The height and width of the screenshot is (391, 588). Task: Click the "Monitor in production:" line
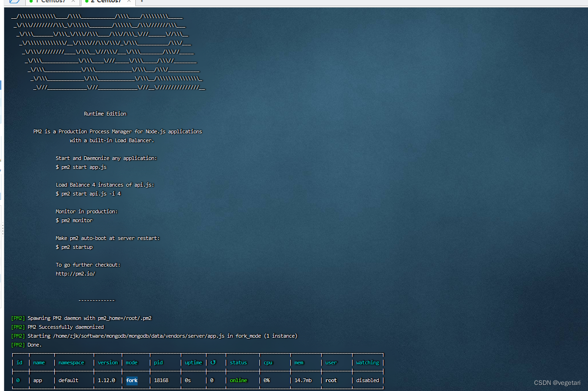tap(87, 211)
